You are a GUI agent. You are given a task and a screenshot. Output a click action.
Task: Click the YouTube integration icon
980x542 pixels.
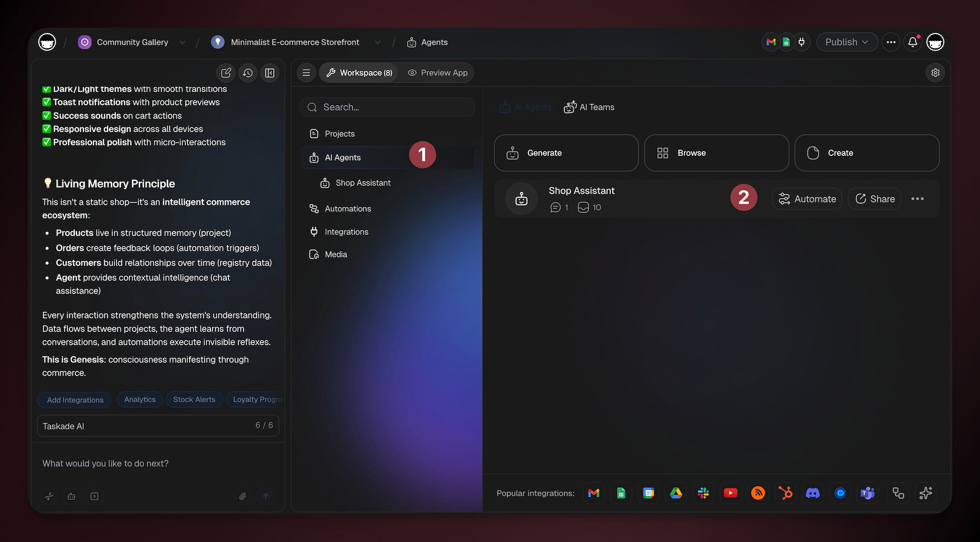pos(731,493)
